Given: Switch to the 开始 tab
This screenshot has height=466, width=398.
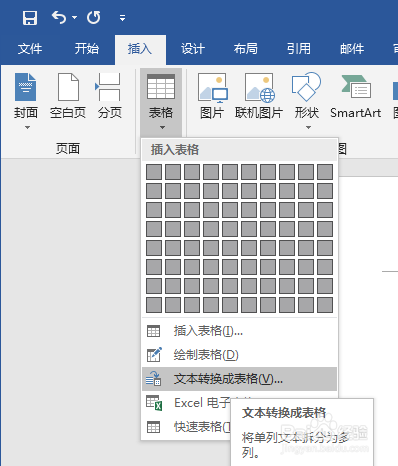Looking at the screenshot, I should (x=87, y=49).
